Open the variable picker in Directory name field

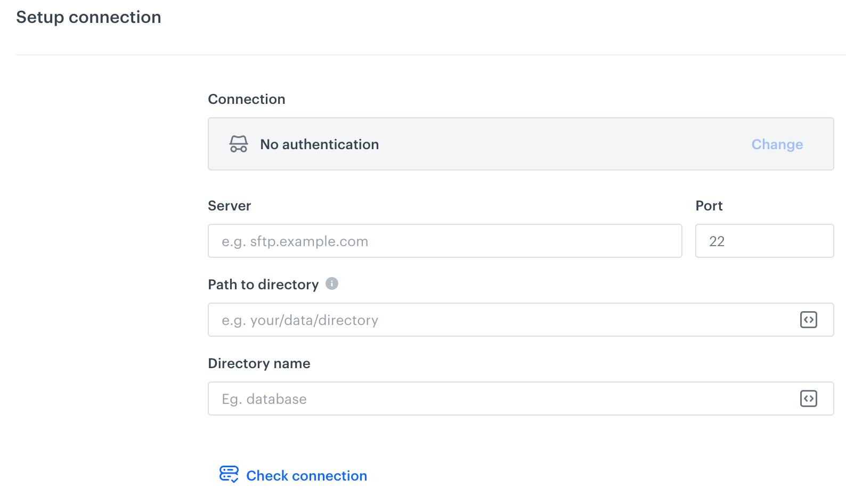(x=808, y=399)
